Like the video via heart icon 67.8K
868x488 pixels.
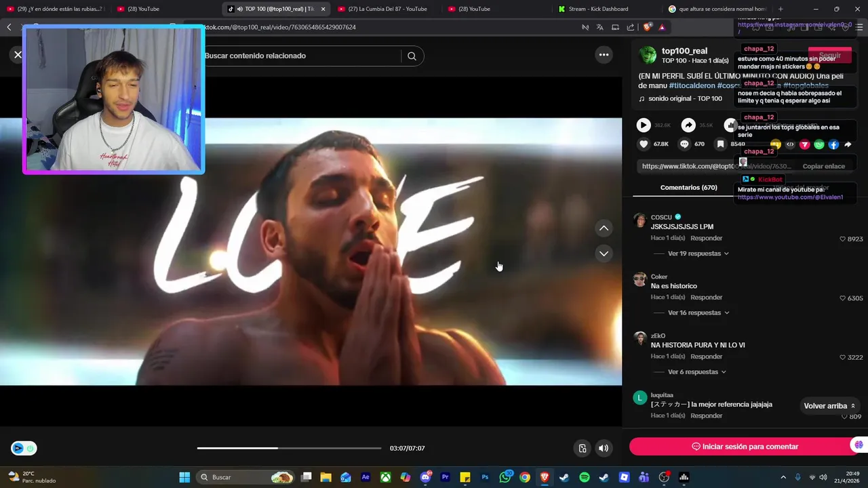point(644,144)
